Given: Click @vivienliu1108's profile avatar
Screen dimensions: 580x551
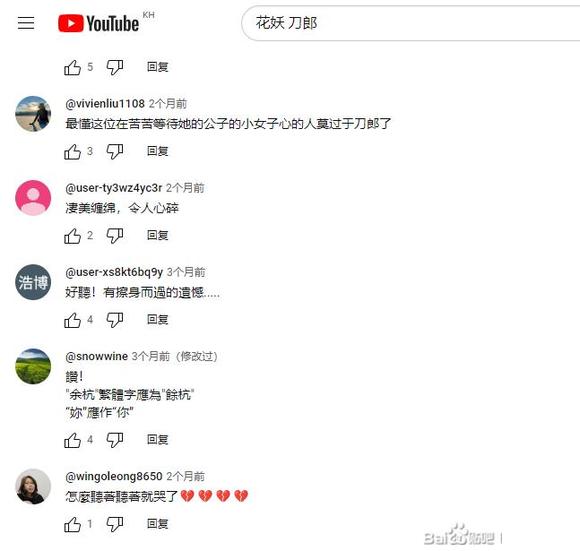Looking at the screenshot, I should pyautogui.click(x=33, y=114).
